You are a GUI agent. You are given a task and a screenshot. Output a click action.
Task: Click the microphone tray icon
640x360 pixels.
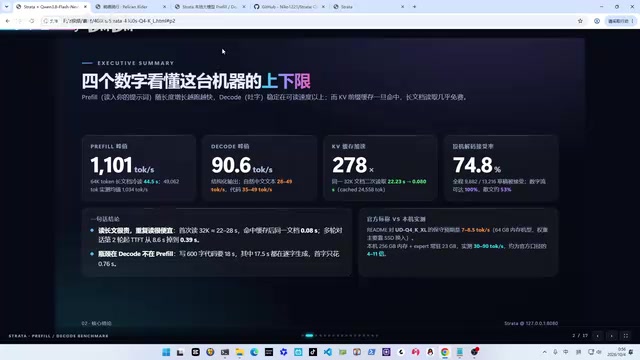555,352
